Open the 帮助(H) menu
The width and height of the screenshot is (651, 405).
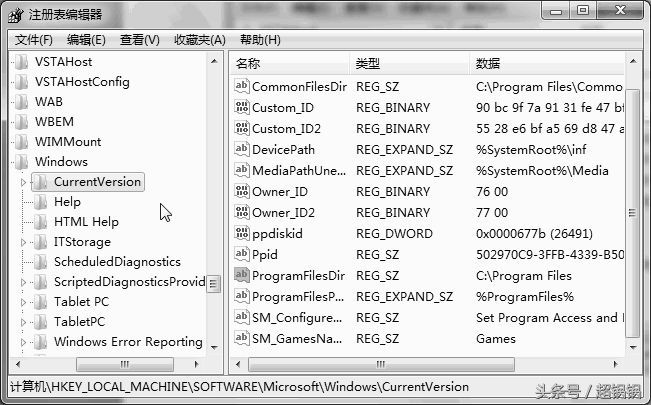coord(260,40)
